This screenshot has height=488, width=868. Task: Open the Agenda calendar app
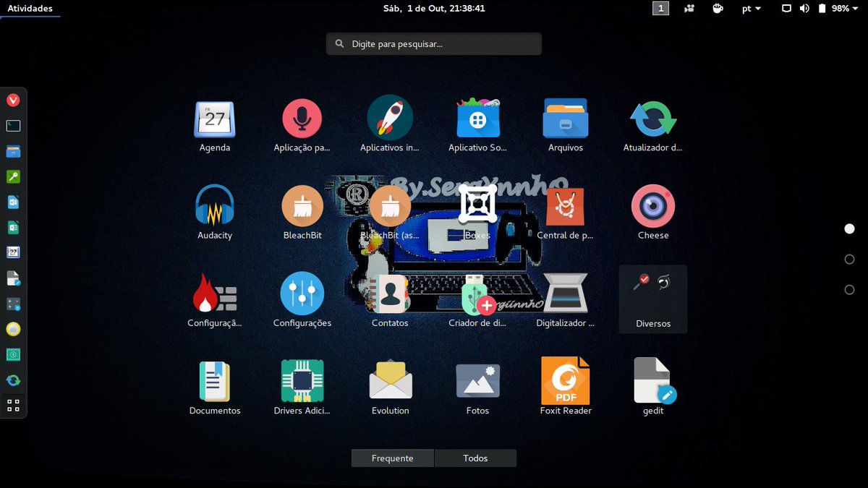[x=215, y=119]
